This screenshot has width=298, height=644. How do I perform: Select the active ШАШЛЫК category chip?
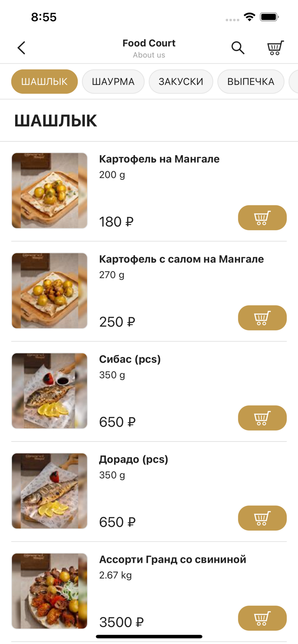click(44, 81)
